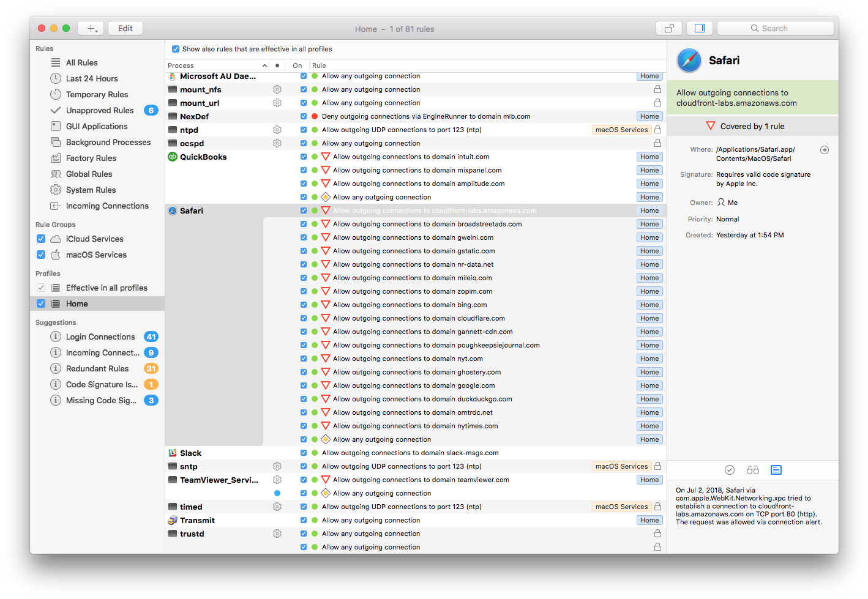Open Factory Rules section
The width and height of the screenshot is (868, 599).
click(91, 158)
